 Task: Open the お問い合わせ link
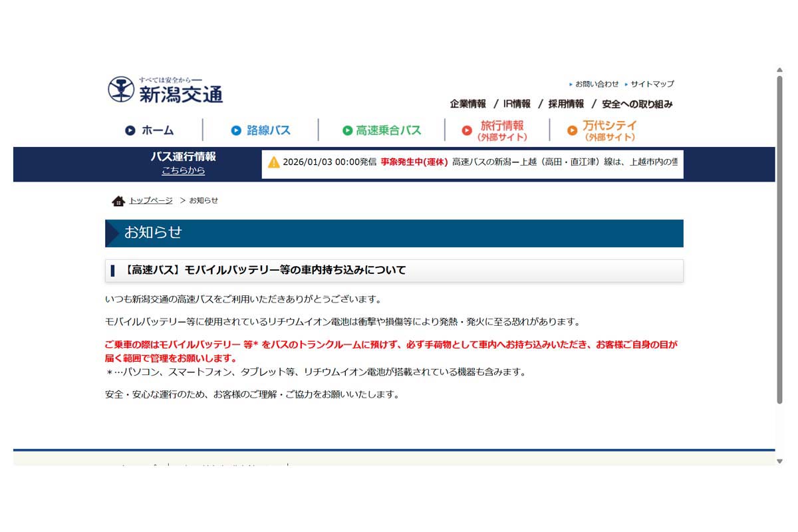(596, 84)
